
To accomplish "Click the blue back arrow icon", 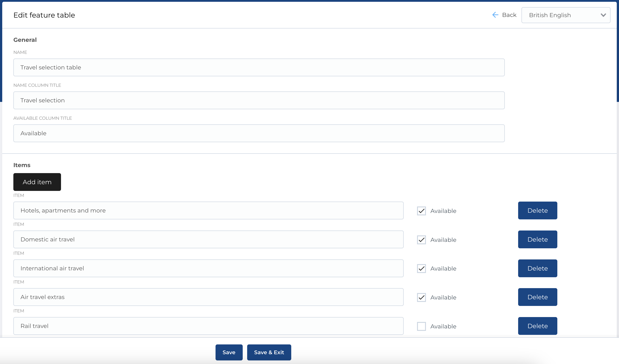I will (495, 15).
